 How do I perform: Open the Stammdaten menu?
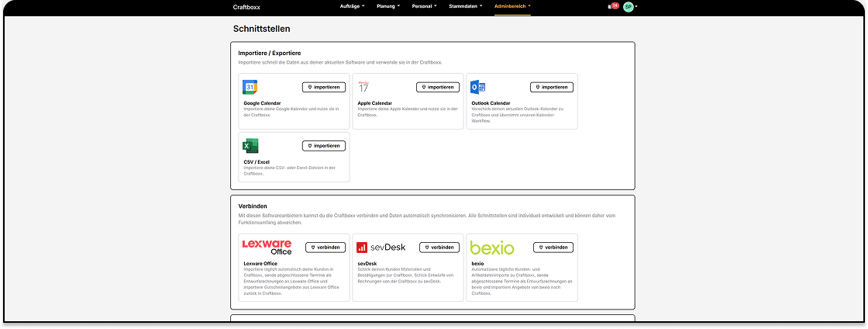pos(465,7)
